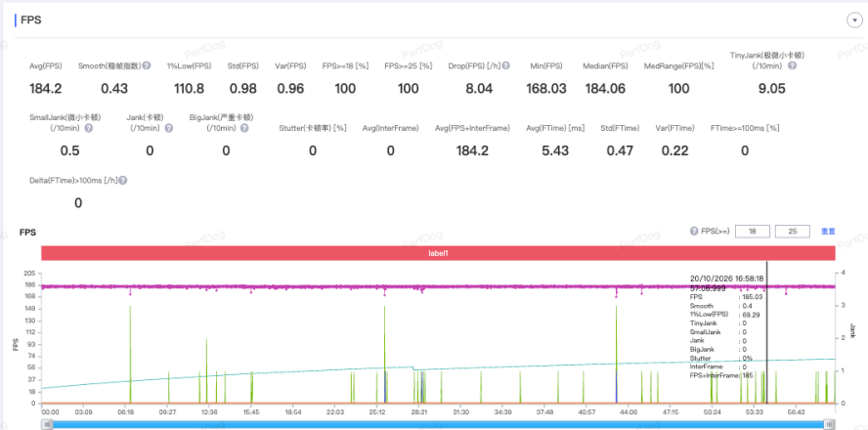868x430 pixels.
Task: Open help icon beside Jank (/10min)
Action: [x=169, y=128]
